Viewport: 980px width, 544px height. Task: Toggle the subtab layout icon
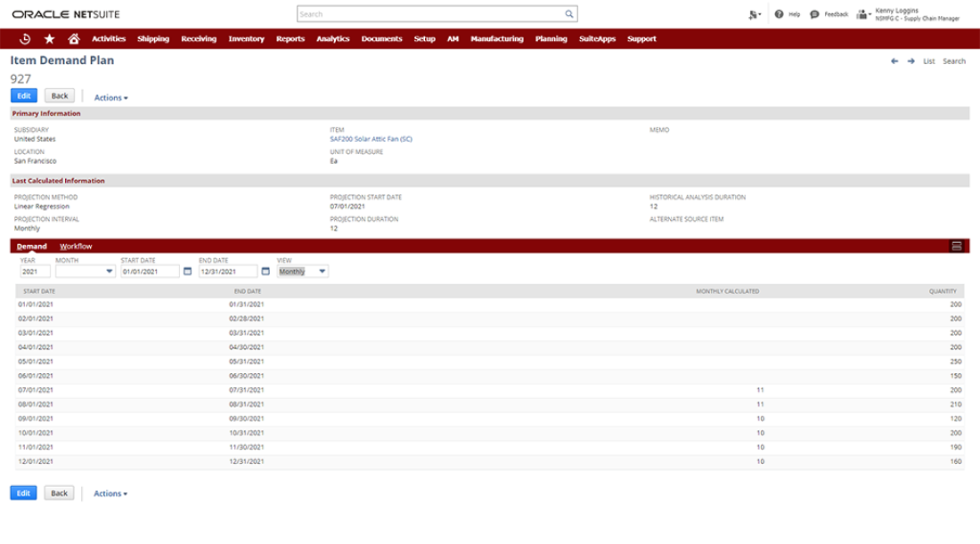pos(957,246)
